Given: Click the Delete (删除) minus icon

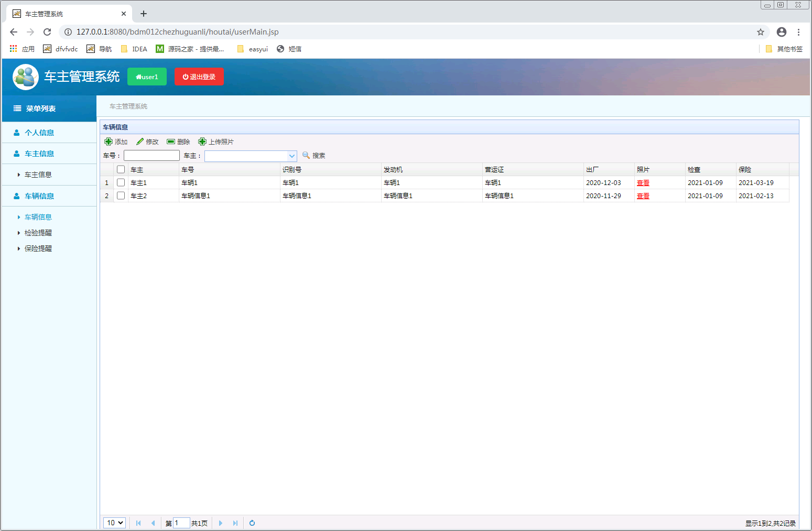Looking at the screenshot, I should tap(171, 142).
